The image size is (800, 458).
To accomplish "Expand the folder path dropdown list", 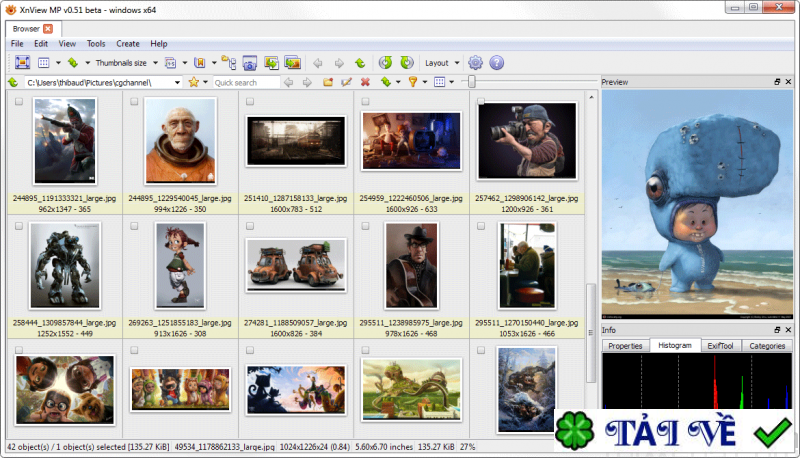I will tap(177, 82).
